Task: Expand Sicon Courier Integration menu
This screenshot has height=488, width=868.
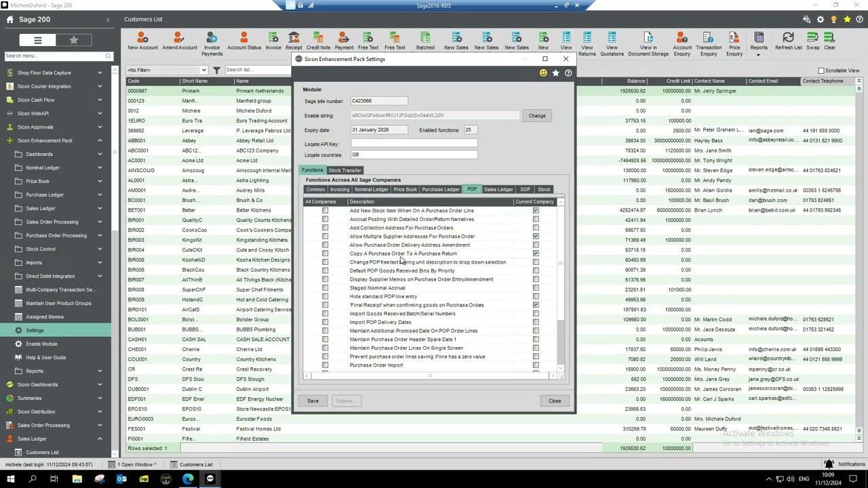Action: pos(100,86)
